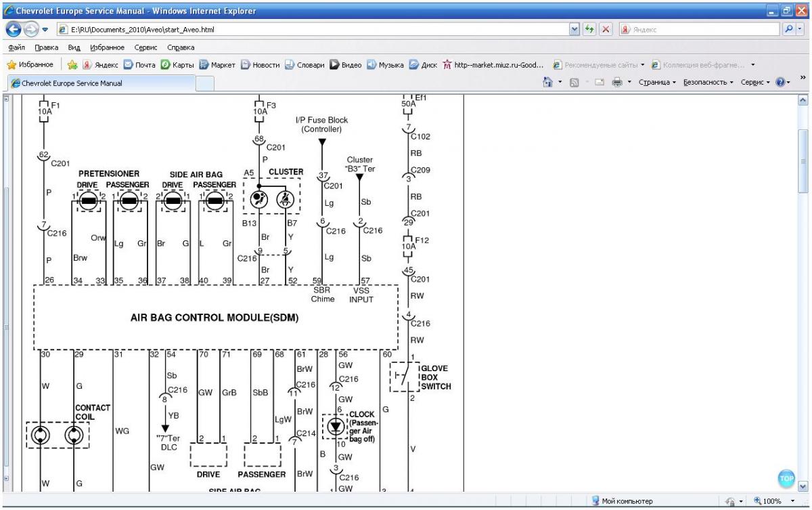The image size is (812, 510).
Task: Open the Музыка favorites link
Action: 385,65
